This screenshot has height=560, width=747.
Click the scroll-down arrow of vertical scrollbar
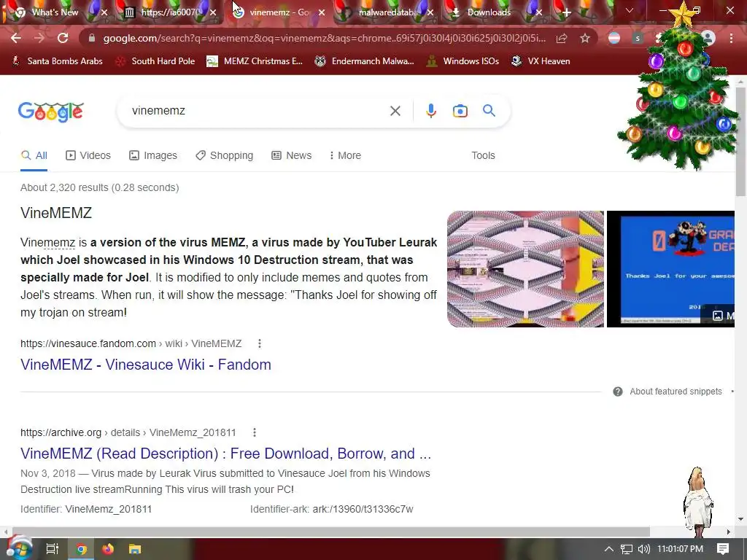[740, 519]
